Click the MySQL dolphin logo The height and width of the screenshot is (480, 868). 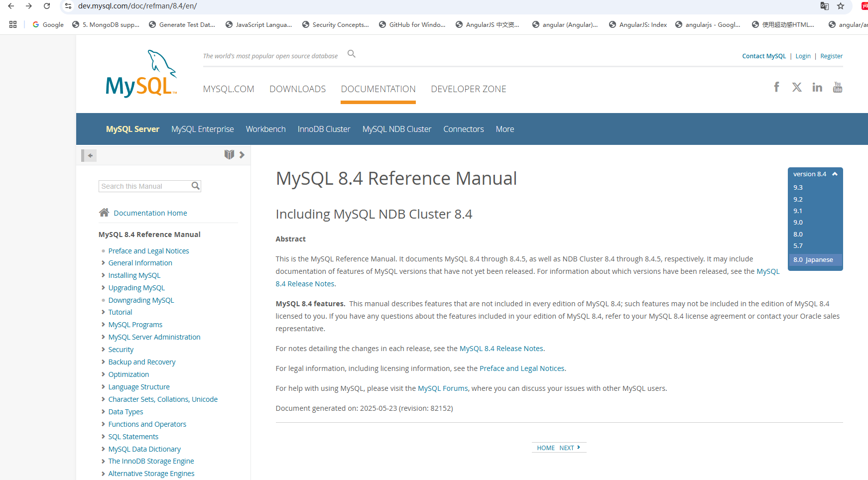[141, 74]
